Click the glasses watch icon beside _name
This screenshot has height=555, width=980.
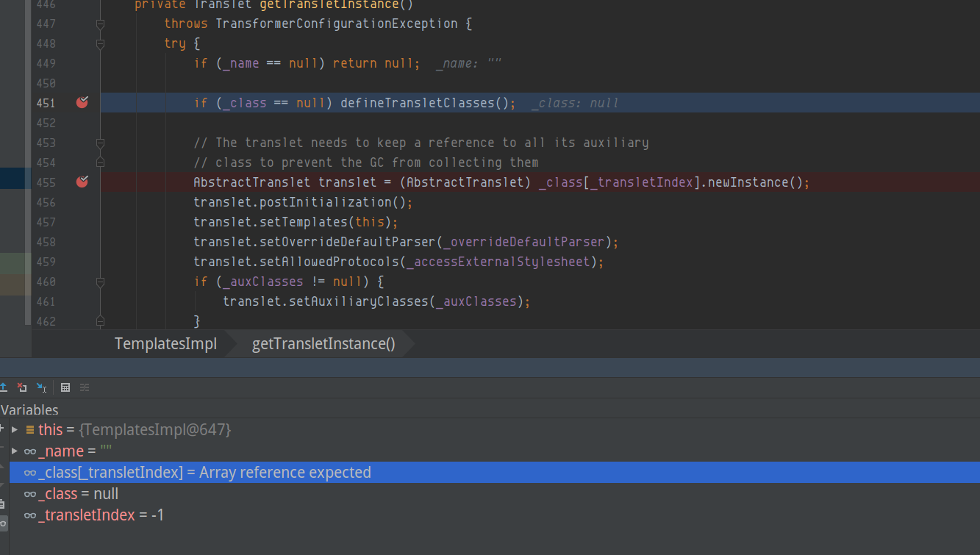(x=30, y=451)
